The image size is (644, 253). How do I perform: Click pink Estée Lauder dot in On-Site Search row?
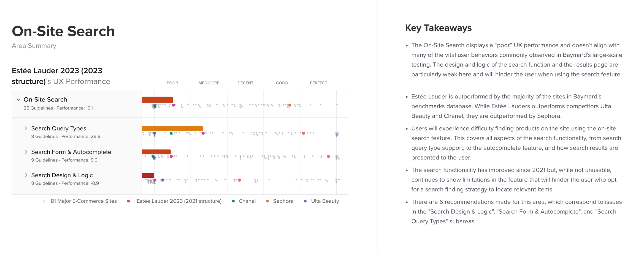(173, 105)
